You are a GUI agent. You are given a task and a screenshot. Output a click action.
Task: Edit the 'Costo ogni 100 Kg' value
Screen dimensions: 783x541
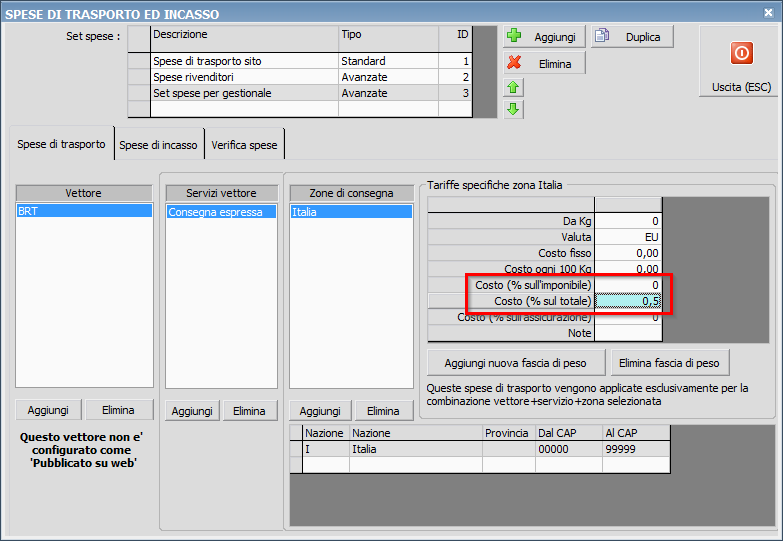[628, 268]
